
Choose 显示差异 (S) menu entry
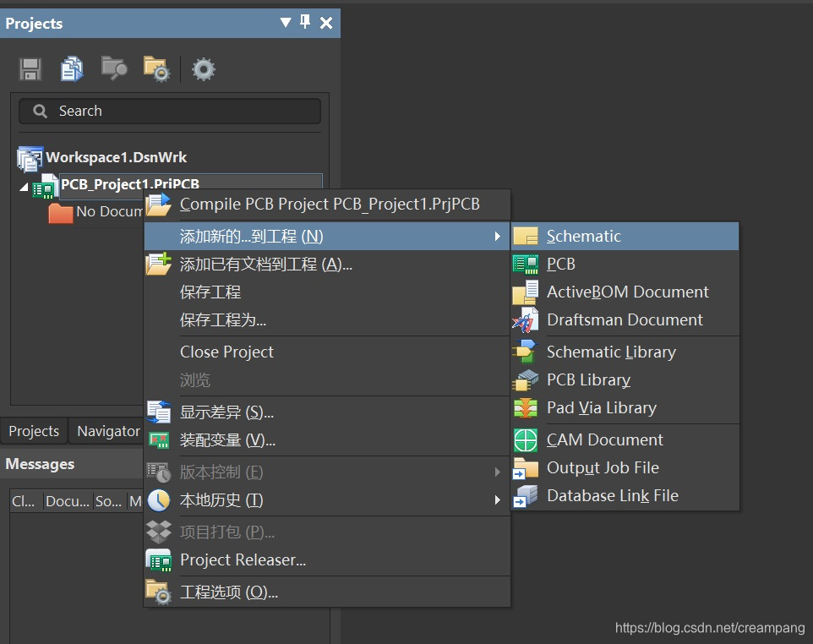click(x=327, y=412)
